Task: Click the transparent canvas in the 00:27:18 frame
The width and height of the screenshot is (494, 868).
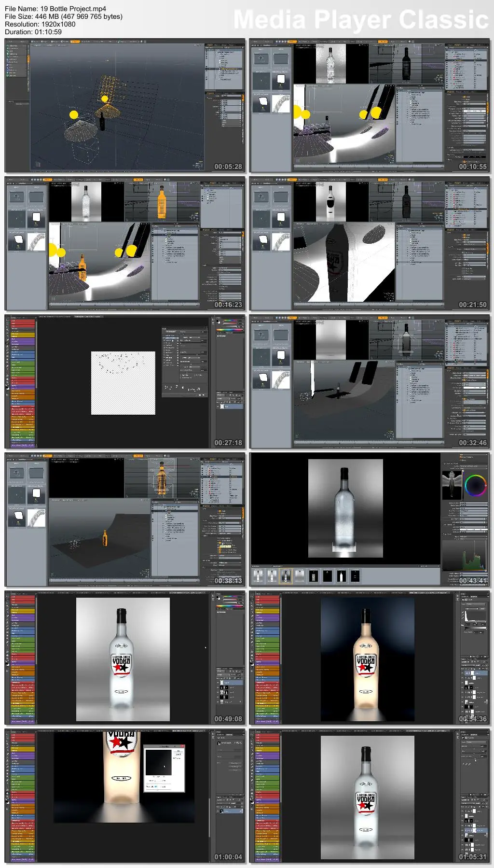Action: [123, 383]
